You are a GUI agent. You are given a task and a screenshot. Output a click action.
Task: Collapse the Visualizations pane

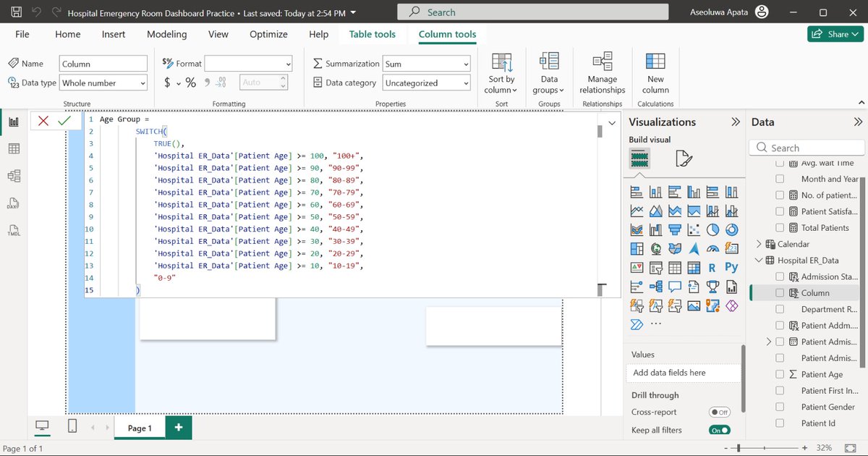click(x=736, y=122)
